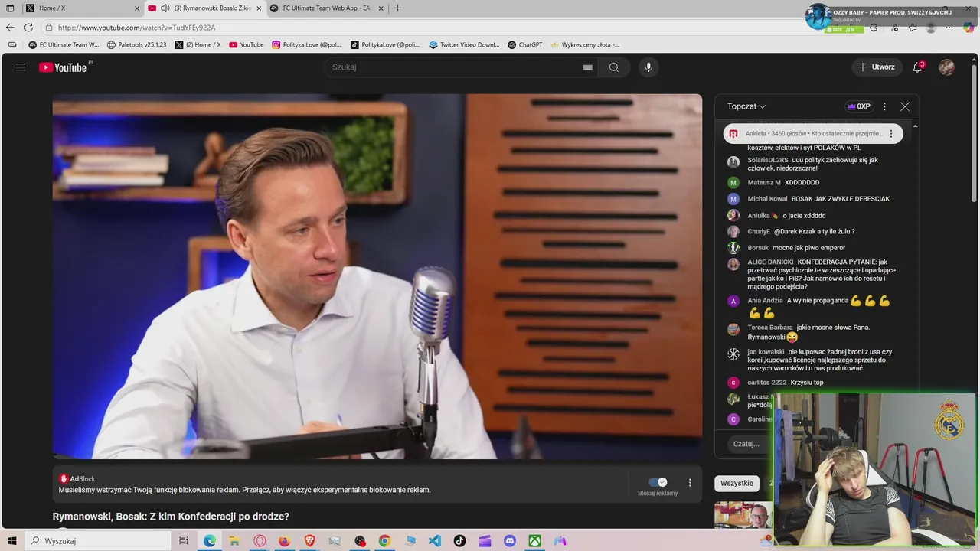Reload the current page

[28, 28]
